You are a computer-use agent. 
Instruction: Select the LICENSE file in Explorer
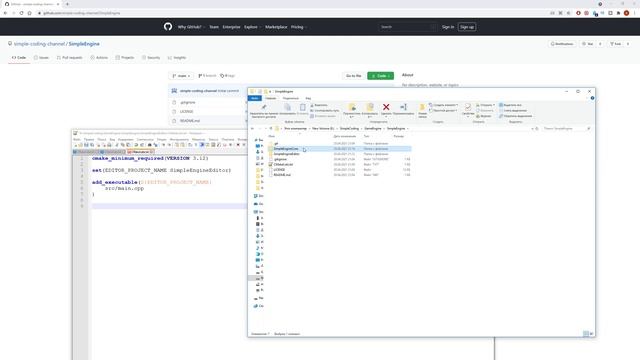[x=279, y=169]
